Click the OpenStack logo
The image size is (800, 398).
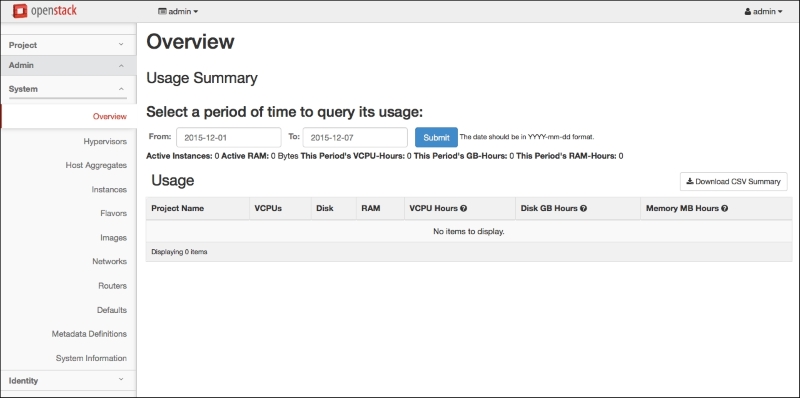click(45, 10)
